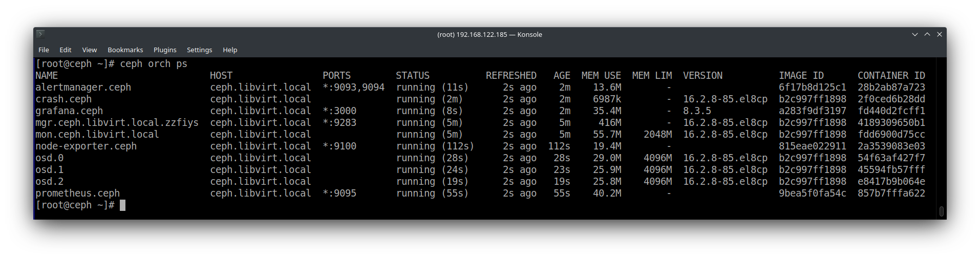The width and height of the screenshot is (980, 259).
Task: Click the 416M memory use value
Action: [x=610, y=123]
